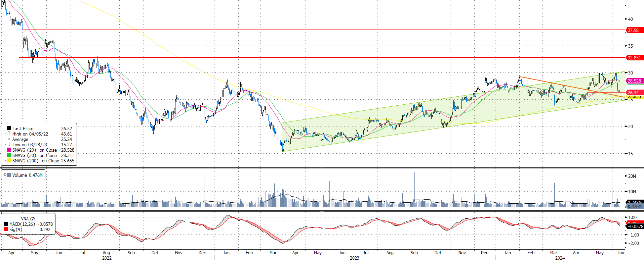Click the yellow SMAVG (200) color swatch
644x260 pixels.
click(9, 161)
